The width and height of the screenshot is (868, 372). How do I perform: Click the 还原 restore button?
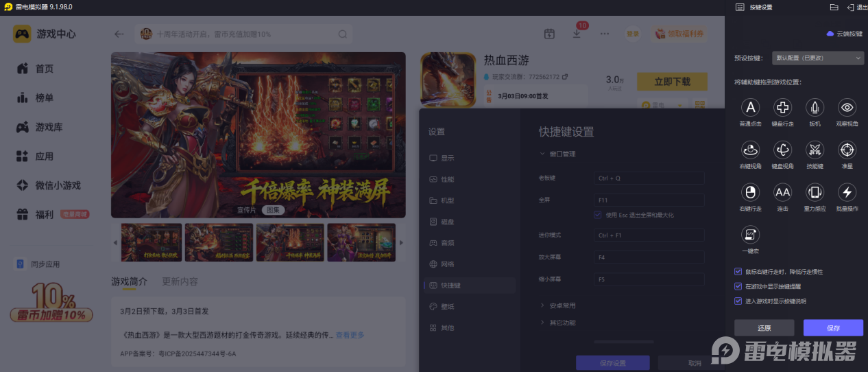(x=764, y=327)
